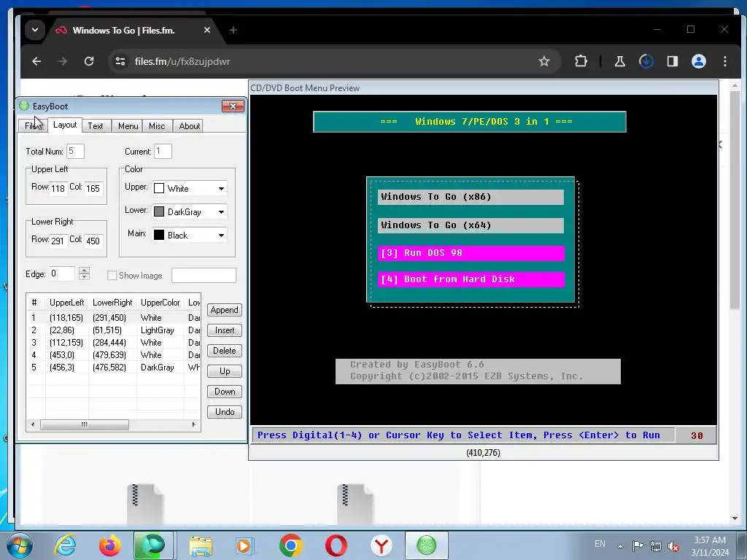Switch to the About tab
The image size is (747, 560).
point(189,125)
